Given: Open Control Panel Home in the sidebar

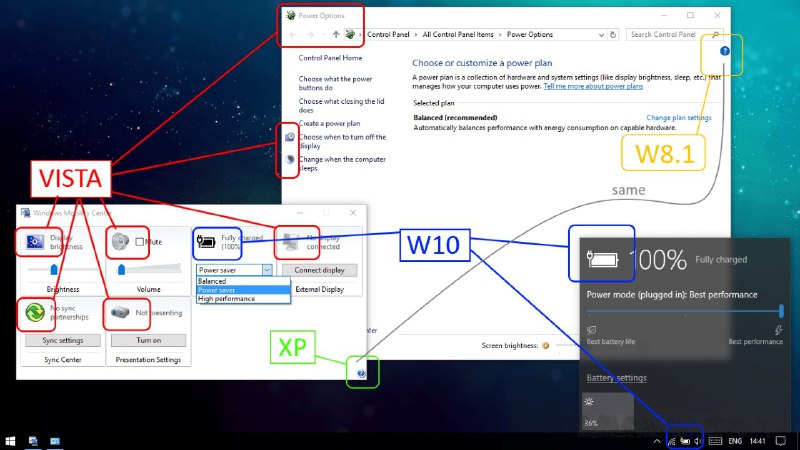Looking at the screenshot, I should pyautogui.click(x=330, y=59).
